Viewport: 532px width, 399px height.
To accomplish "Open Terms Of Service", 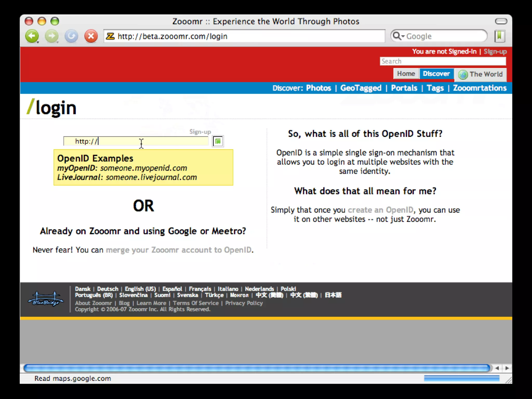I will pos(196,303).
